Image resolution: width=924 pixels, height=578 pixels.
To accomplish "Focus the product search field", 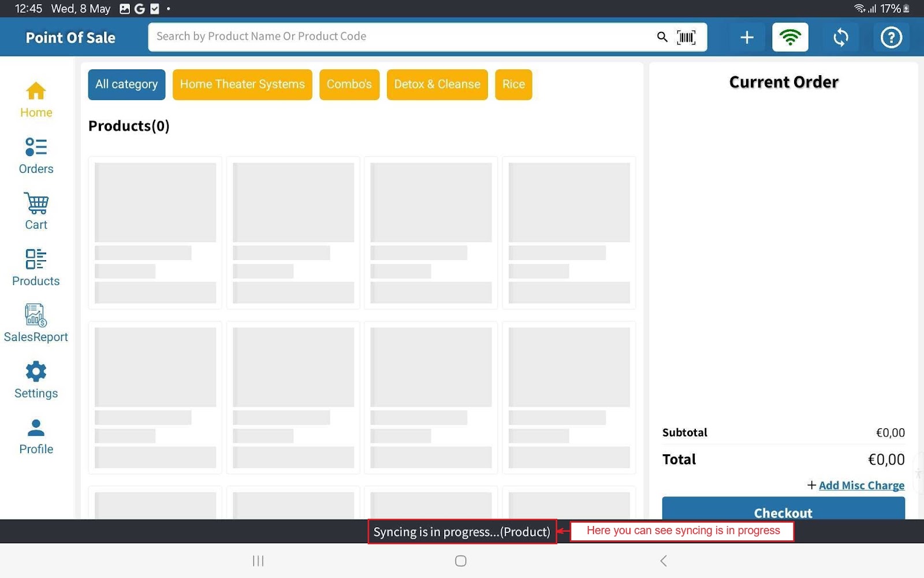I will [398, 37].
